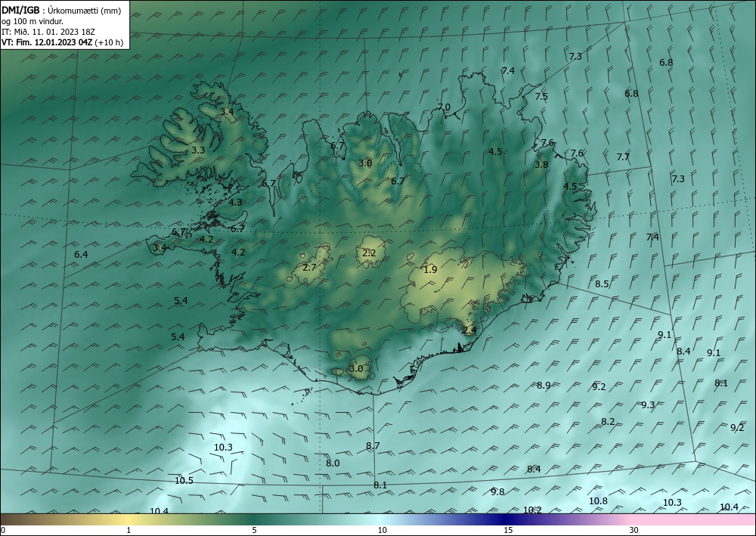Click the 2.2 value on the central ice cap
Screen dimensions: 756x536
[369, 253]
